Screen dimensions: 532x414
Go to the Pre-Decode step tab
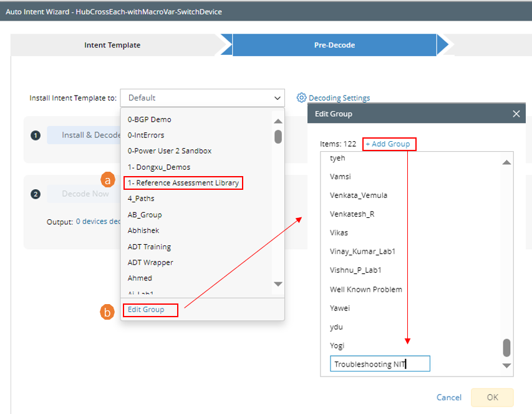pyautogui.click(x=334, y=45)
